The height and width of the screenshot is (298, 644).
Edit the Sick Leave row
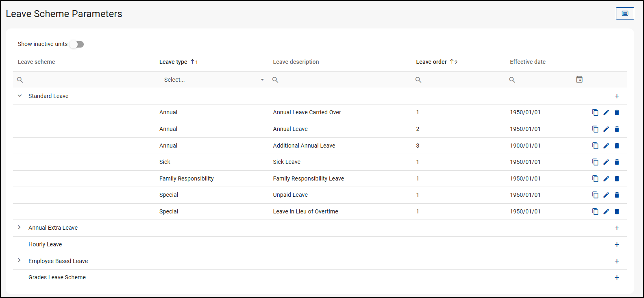point(606,162)
